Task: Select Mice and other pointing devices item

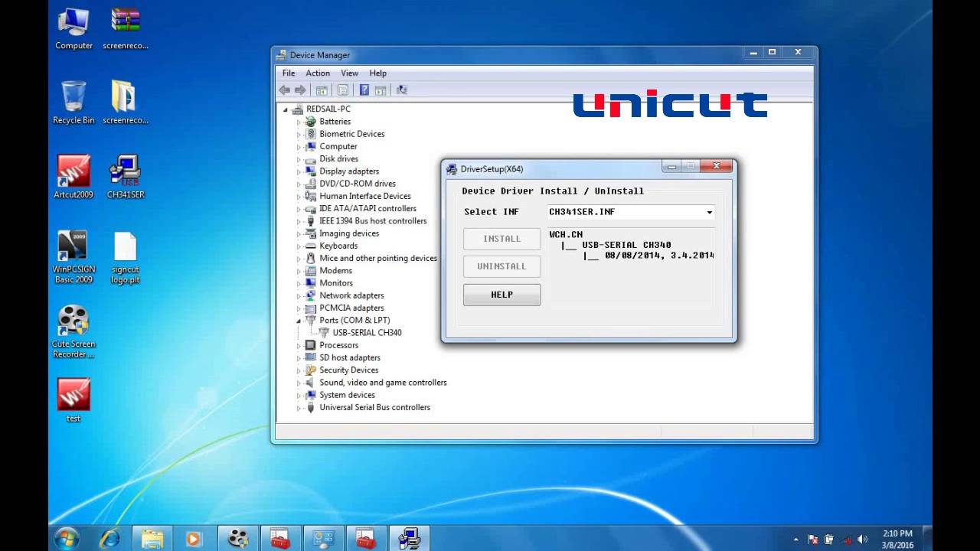Action: click(378, 258)
